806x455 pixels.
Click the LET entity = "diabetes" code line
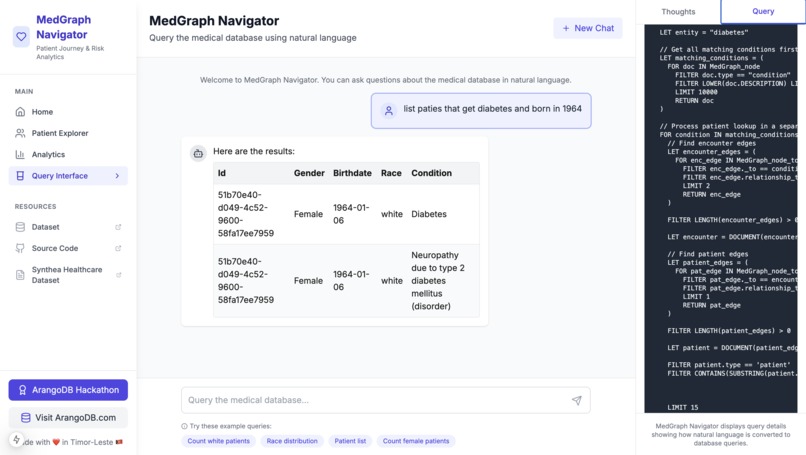coord(704,32)
